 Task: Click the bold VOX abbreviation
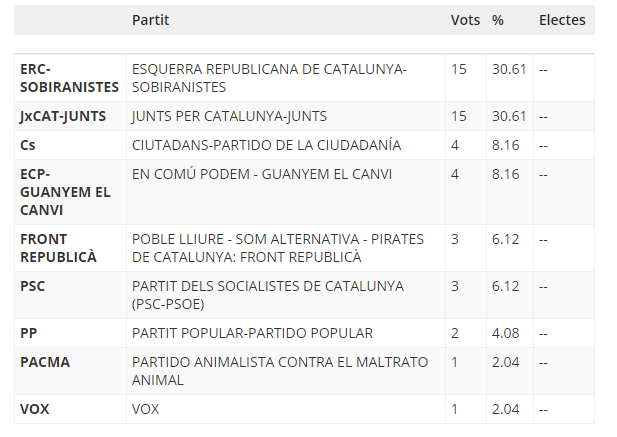click(35, 409)
